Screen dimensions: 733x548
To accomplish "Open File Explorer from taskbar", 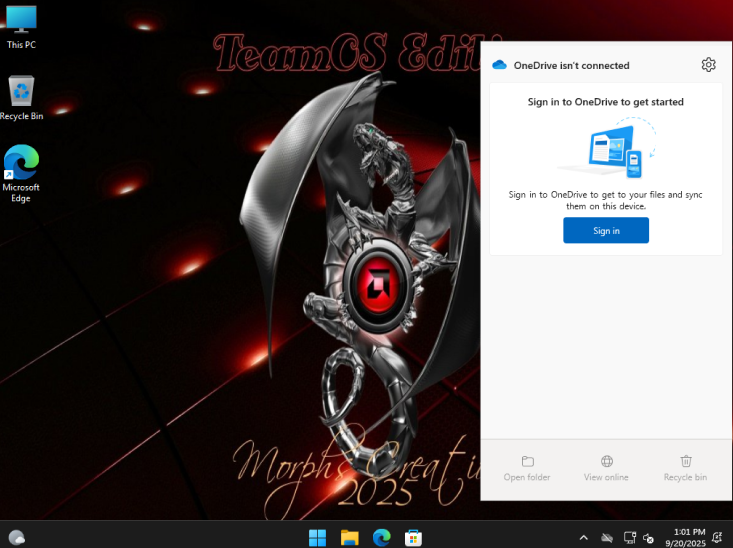I will pos(349,537).
